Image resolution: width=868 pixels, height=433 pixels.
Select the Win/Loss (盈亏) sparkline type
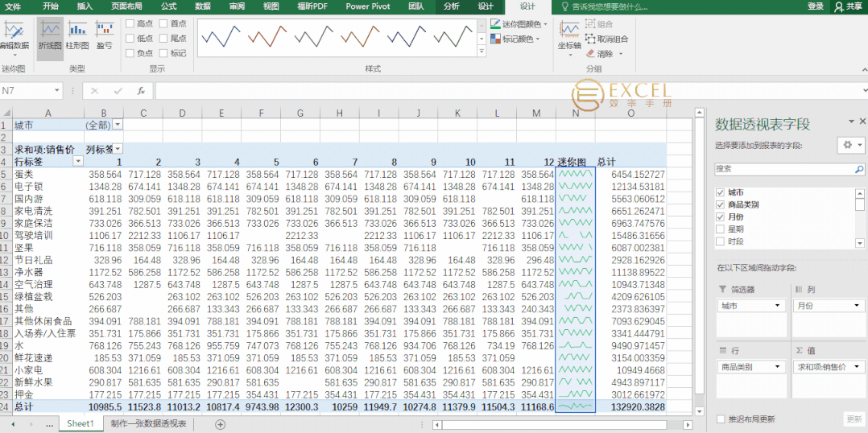point(104,35)
